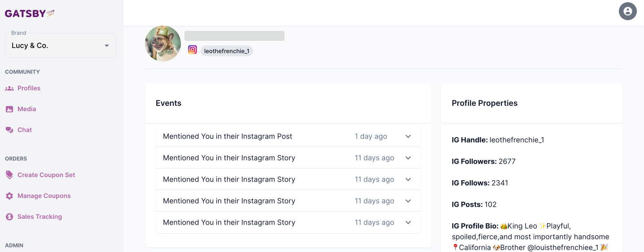Click the leothefrenchie_1 handle chip
Viewport: 644px width, 252px height.
click(x=227, y=51)
